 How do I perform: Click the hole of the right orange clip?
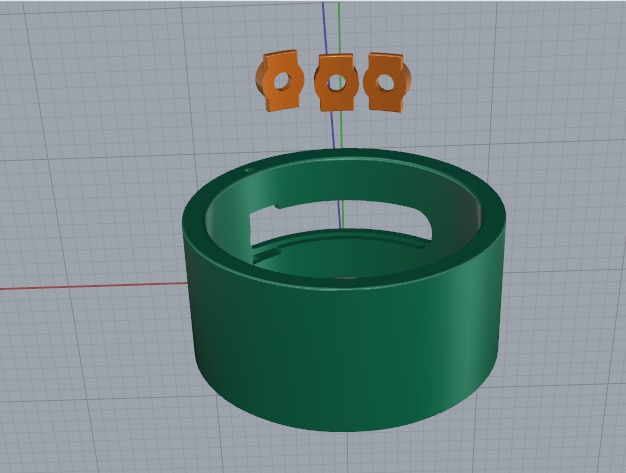tap(386, 82)
